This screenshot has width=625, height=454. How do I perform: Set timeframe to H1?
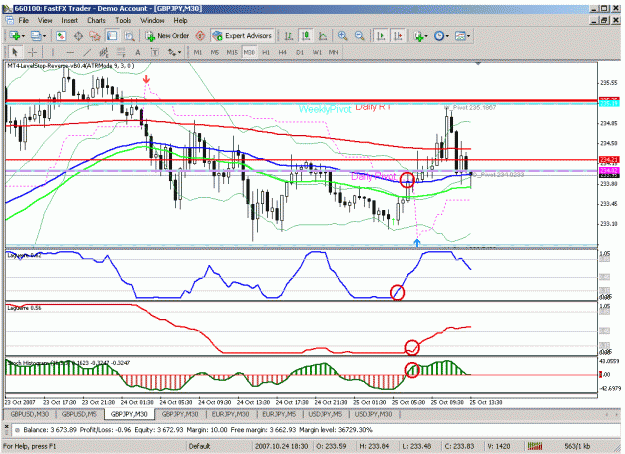tap(266, 52)
